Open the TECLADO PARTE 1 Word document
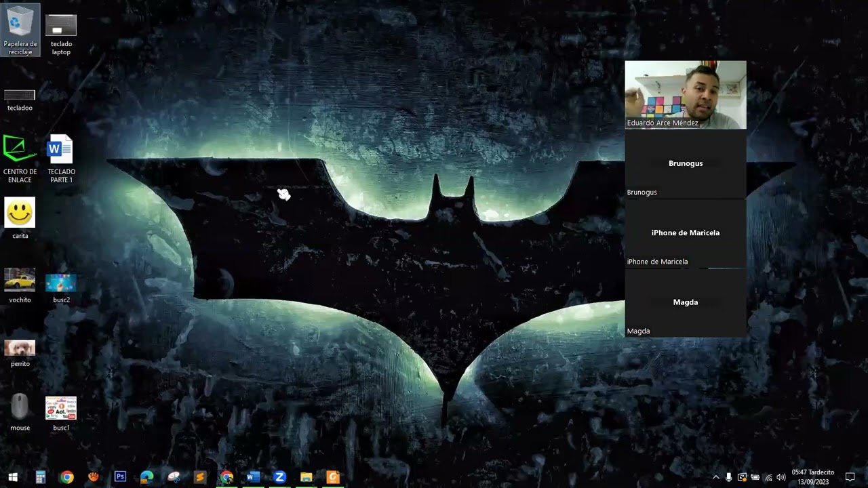Viewport: 868px width, 488px height. [61, 160]
